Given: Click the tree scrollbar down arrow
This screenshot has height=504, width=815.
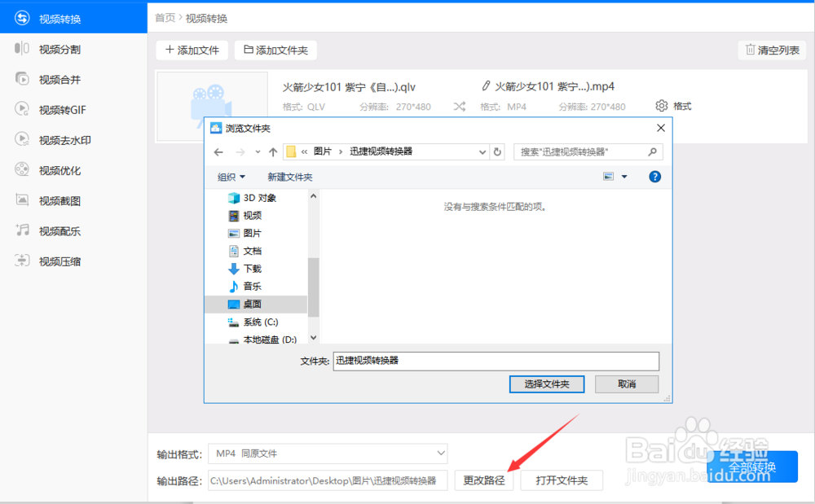Looking at the screenshot, I should pyautogui.click(x=314, y=337).
